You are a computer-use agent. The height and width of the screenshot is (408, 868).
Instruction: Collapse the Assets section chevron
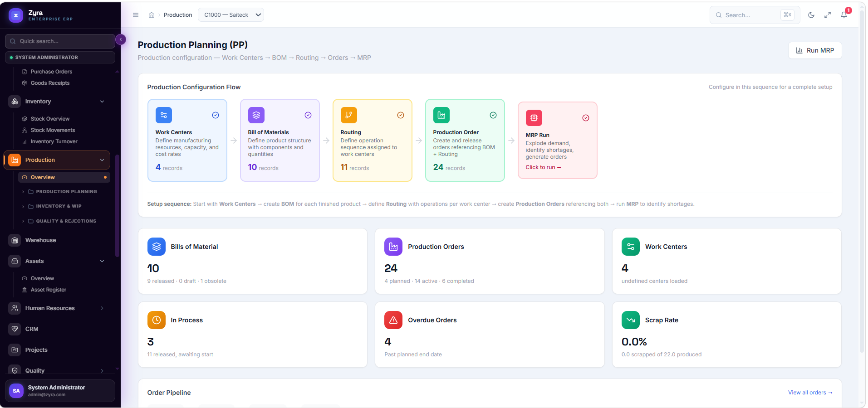[102, 261]
